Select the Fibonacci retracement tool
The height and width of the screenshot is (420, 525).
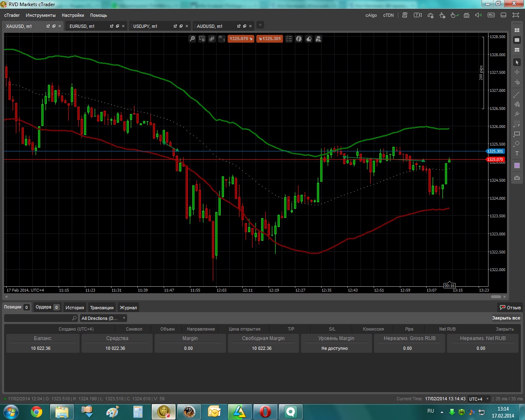517,124
